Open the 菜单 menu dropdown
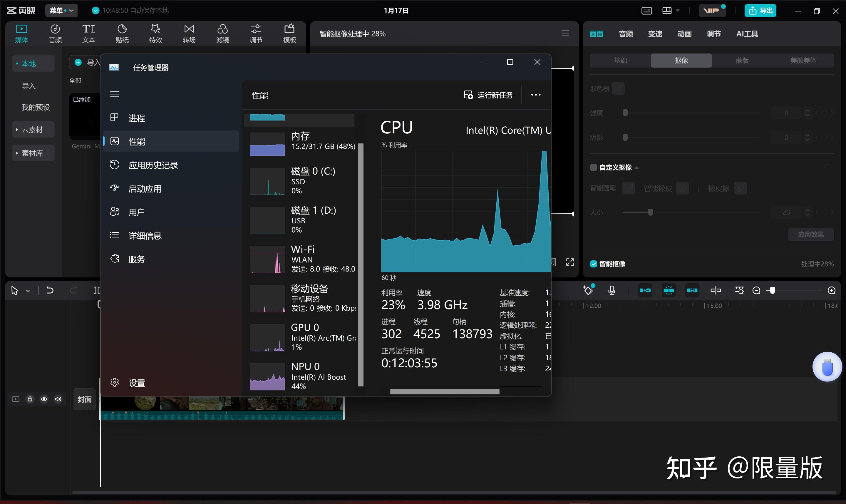 click(x=61, y=11)
